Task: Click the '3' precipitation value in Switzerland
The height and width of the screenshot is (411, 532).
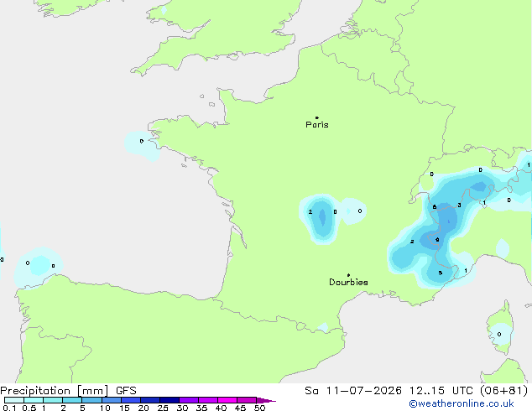Action: point(459,205)
